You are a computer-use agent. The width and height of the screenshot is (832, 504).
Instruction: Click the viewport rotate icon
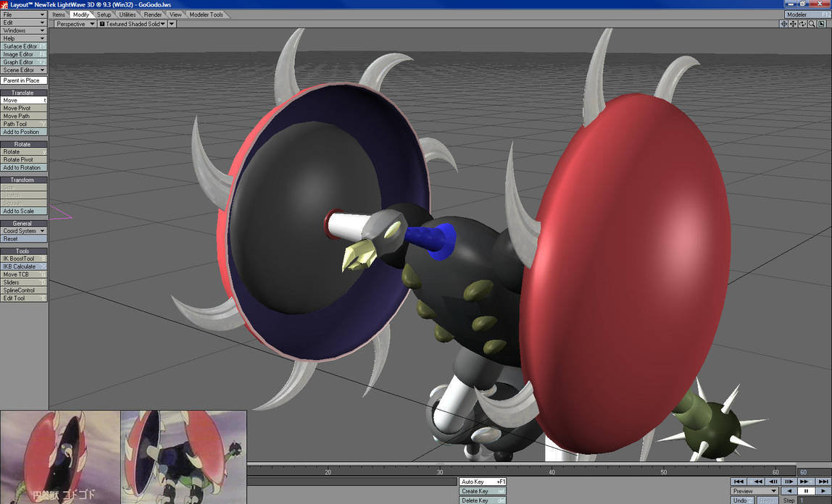(x=802, y=24)
